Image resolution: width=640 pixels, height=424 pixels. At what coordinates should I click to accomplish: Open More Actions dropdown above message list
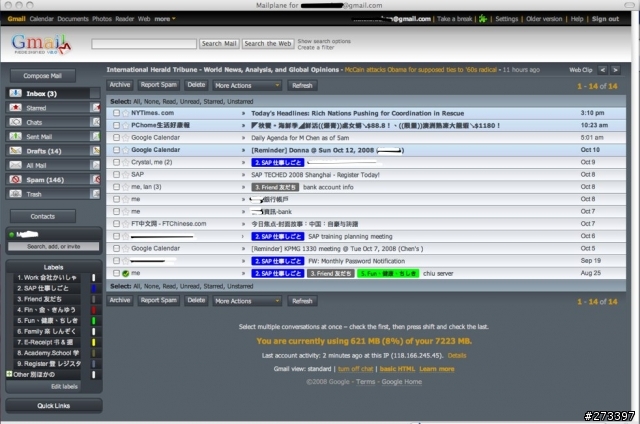pos(247,85)
